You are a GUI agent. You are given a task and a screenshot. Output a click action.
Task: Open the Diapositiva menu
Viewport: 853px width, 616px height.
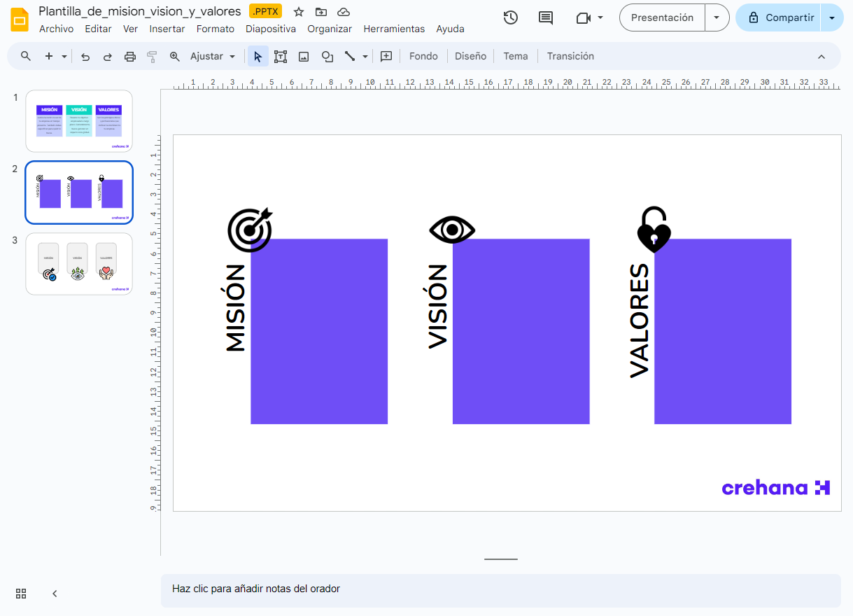pos(270,29)
